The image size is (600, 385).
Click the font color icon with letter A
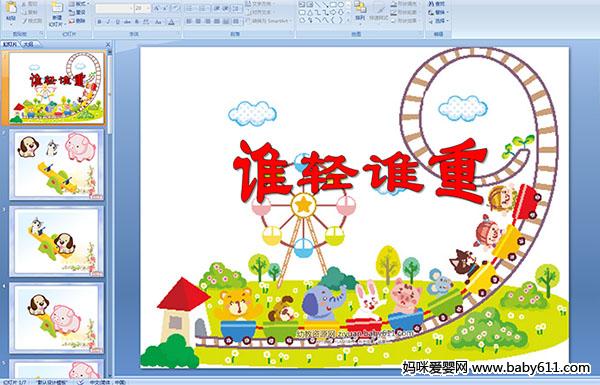click(x=171, y=22)
